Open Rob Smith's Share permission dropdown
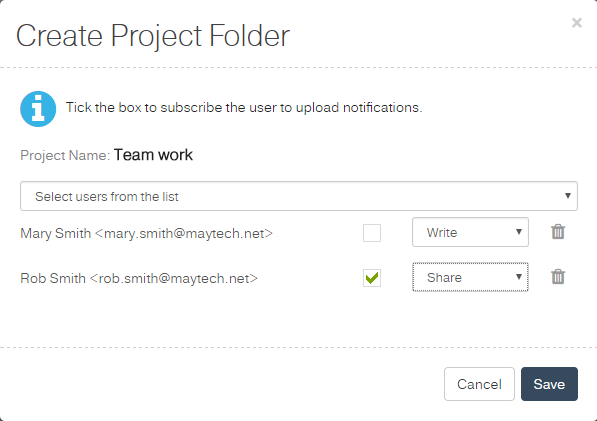Viewport: 597px width, 421px height. tap(470, 277)
